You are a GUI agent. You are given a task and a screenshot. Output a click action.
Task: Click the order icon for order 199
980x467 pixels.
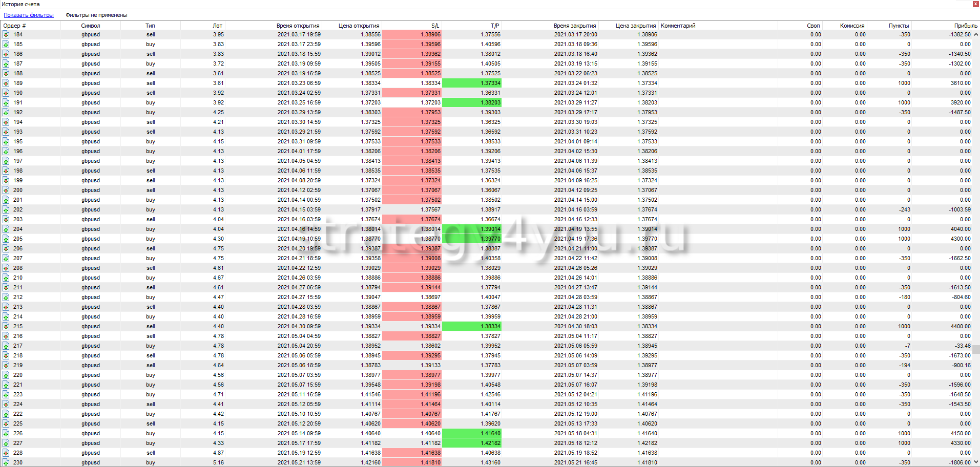point(6,181)
